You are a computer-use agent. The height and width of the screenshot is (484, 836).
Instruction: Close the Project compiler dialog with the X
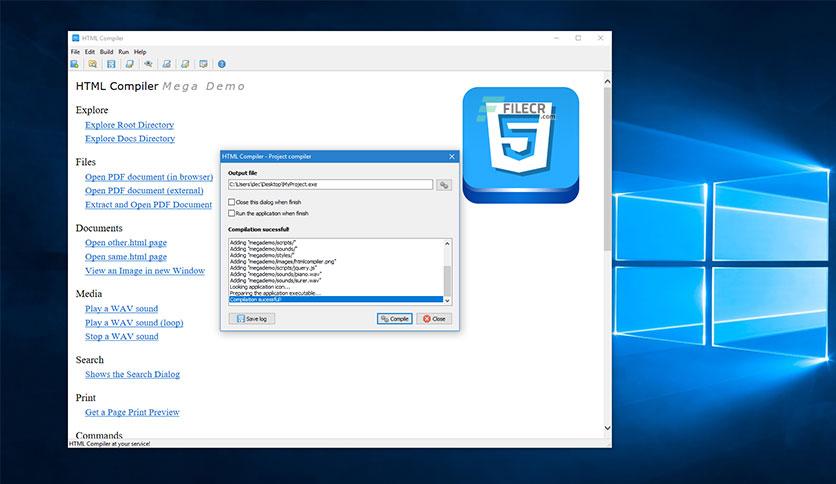tap(452, 156)
